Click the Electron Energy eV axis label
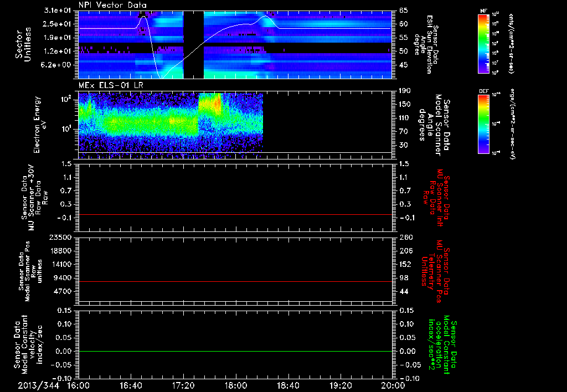567x392 pixels. (41, 125)
